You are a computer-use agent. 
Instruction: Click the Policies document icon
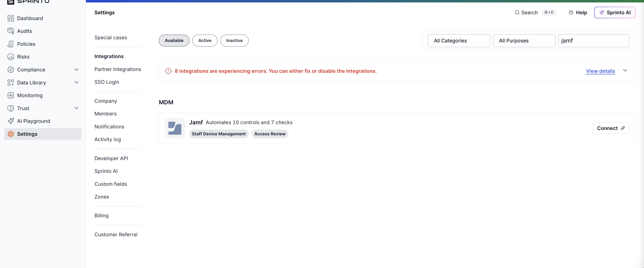pos(11,44)
